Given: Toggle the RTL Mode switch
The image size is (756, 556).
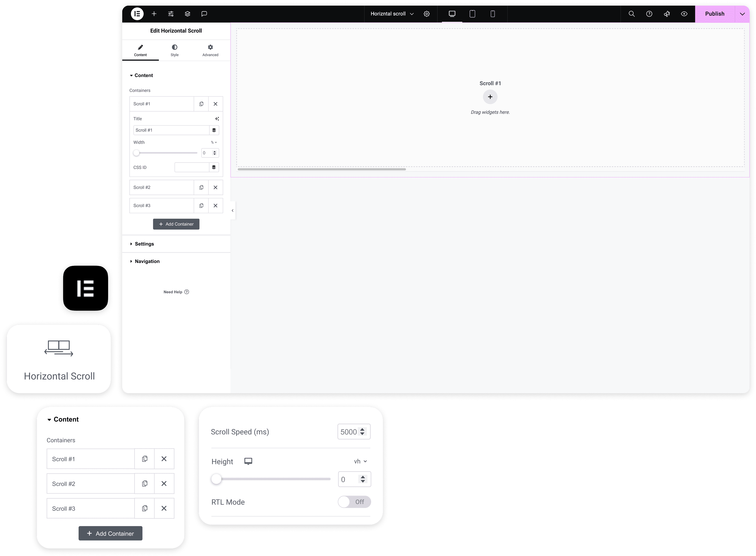Looking at the screenshot, I should pyautogui.click(x=354, y=502).
